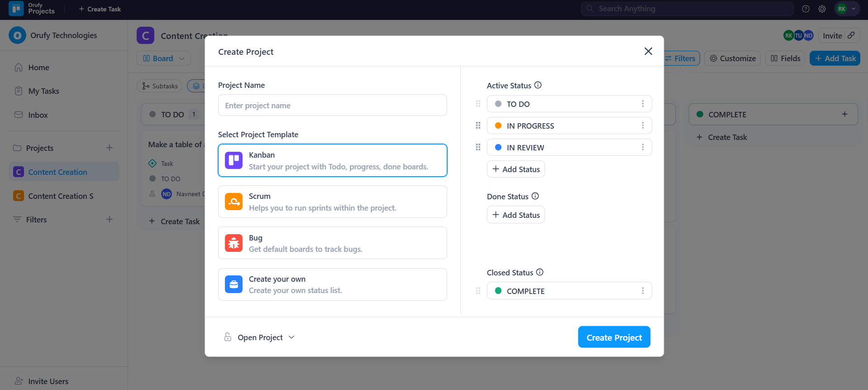Image resolution: width=868 pixels, height=390 pixels.
Task: Open the IN REVIEW status options menu
Action: coord(642,147)
